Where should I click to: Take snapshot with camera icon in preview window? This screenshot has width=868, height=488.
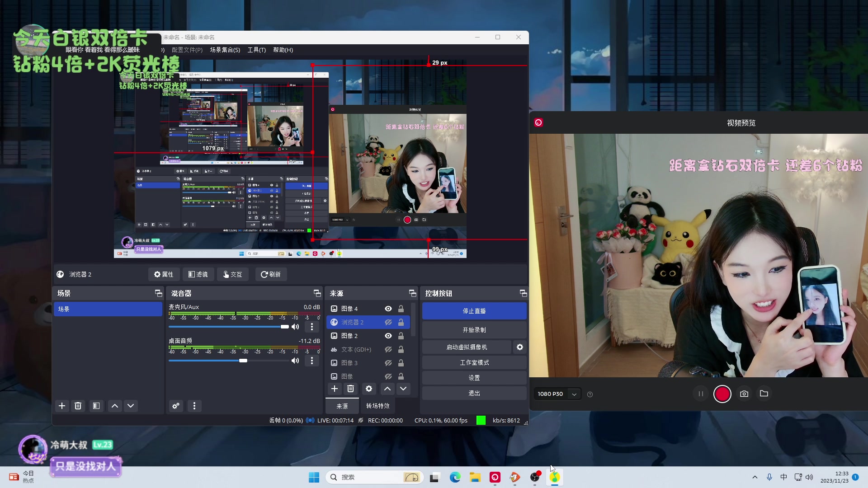pos(744,394)
